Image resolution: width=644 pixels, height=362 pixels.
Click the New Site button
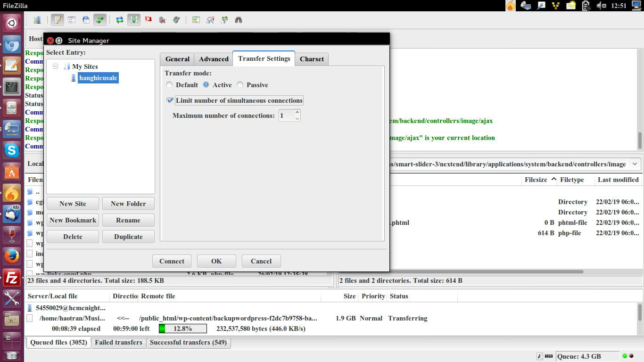pos(73,204)
